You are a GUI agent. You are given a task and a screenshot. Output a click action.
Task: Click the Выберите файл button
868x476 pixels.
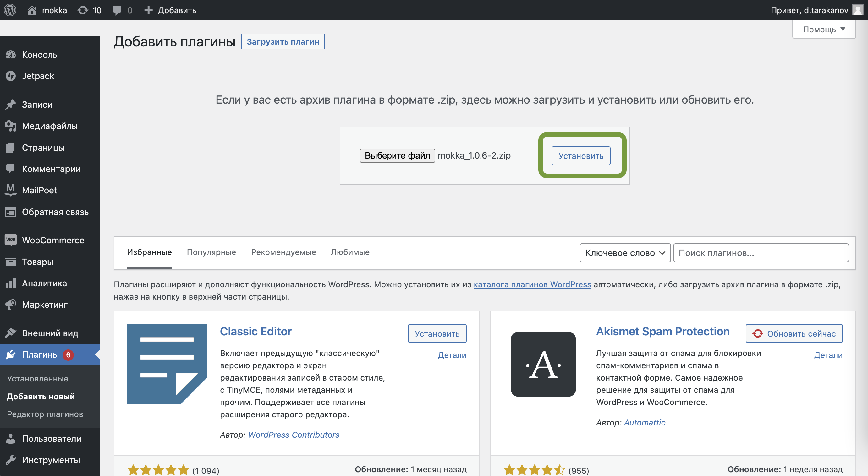[x=397, y=155]
